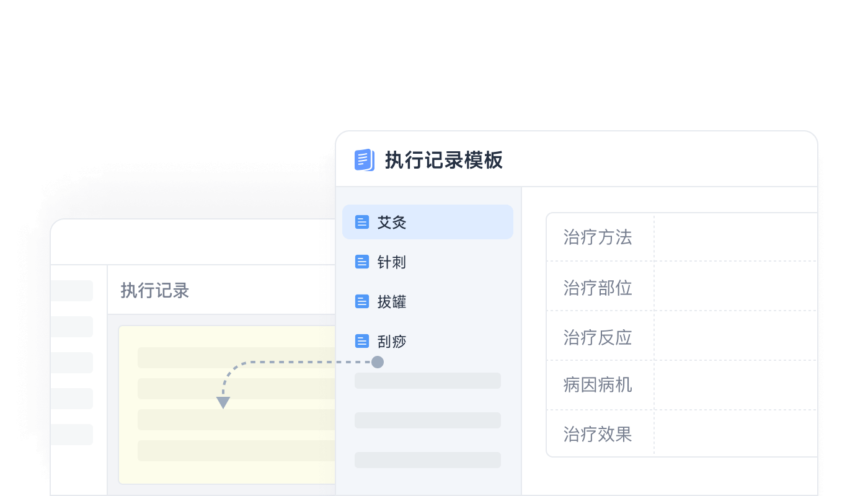Click the 治疗效果 label cell
Viewport: 868px width, 496px height.
coord(600,433)
